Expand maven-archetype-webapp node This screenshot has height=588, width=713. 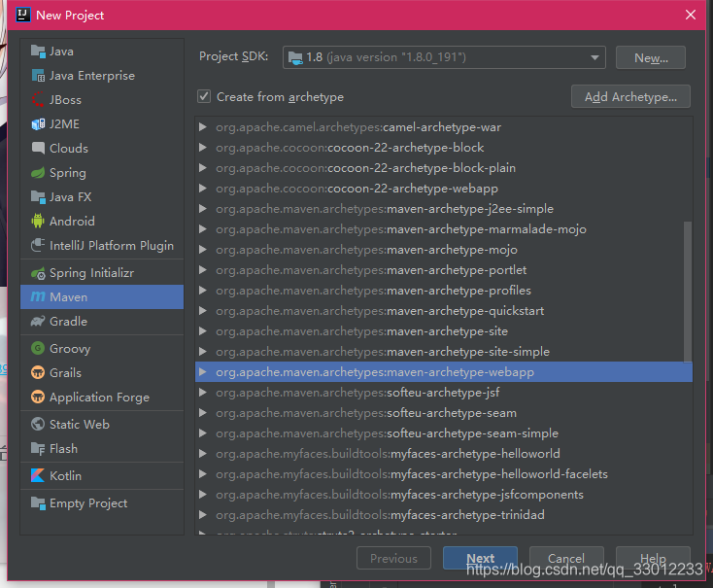pyautogui.click(x=203, y=372)
